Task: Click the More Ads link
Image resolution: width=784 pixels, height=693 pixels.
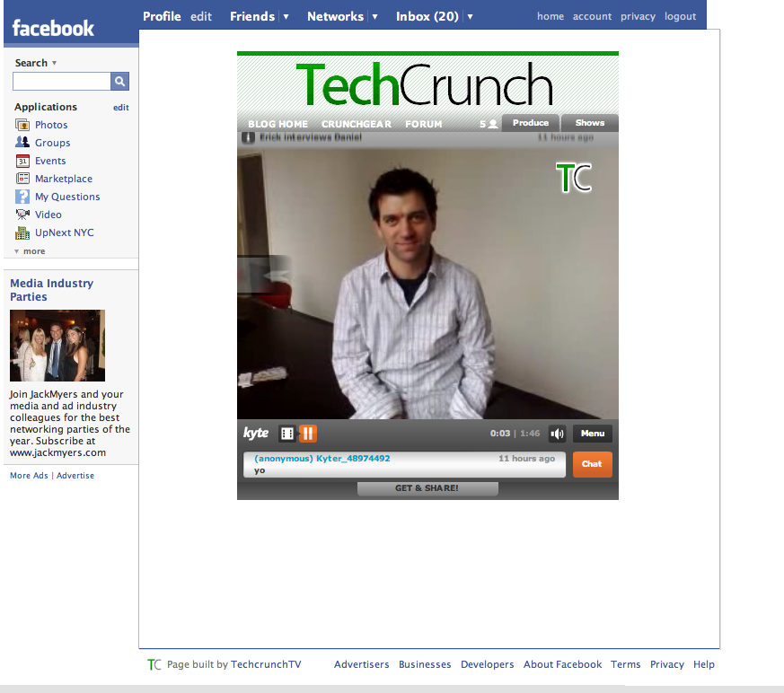Action: [29, 475]
